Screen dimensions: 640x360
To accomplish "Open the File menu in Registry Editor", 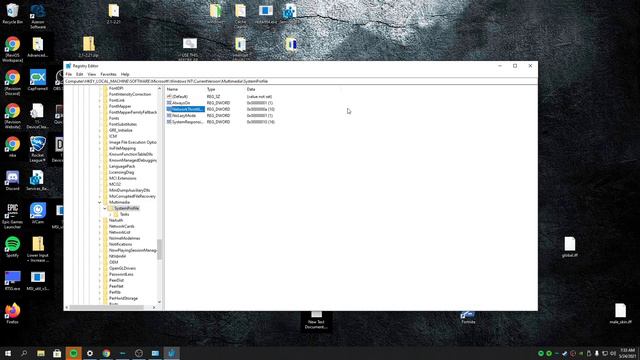I will pos(69,74).
